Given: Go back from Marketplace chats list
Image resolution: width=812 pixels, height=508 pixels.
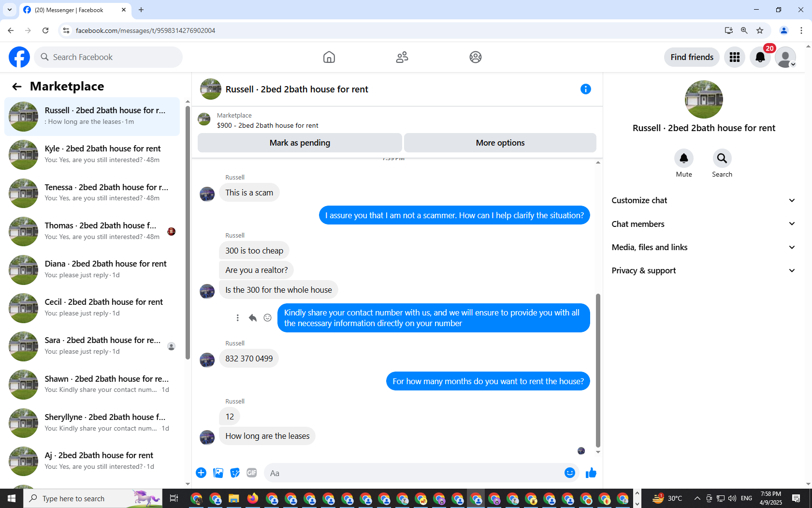Looking at the screenshot, I should (17, 87).
